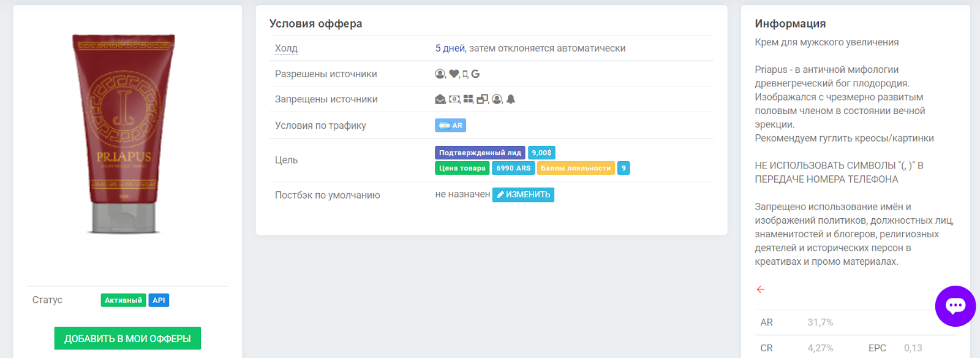Click the Статус label

tap(47, 300)
